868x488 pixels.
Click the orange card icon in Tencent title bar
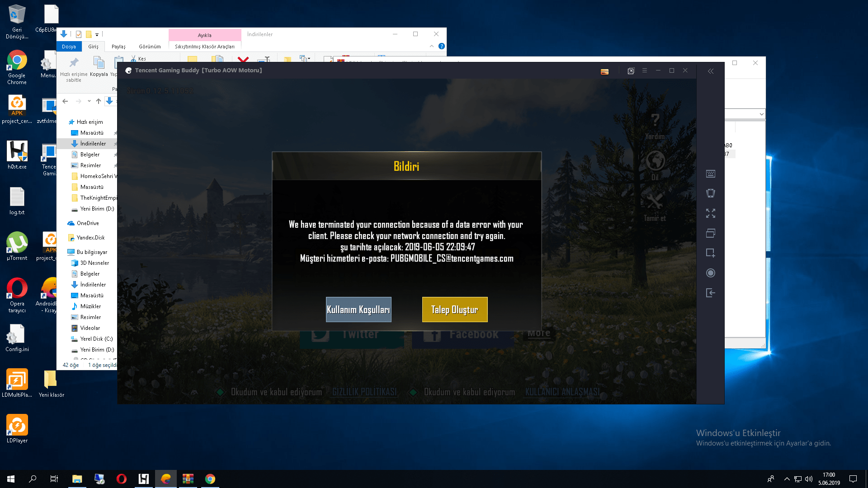tap(604, 71)
